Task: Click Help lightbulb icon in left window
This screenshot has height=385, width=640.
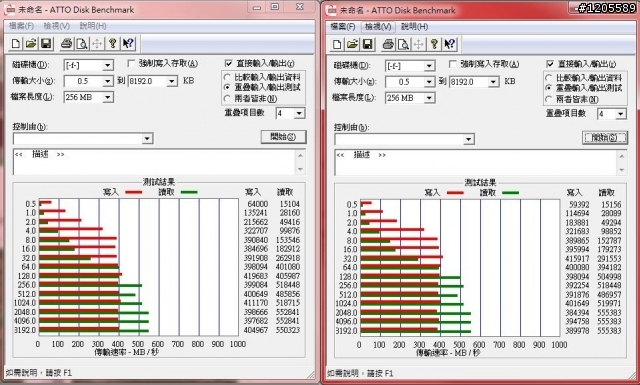Action: point(113,44)
